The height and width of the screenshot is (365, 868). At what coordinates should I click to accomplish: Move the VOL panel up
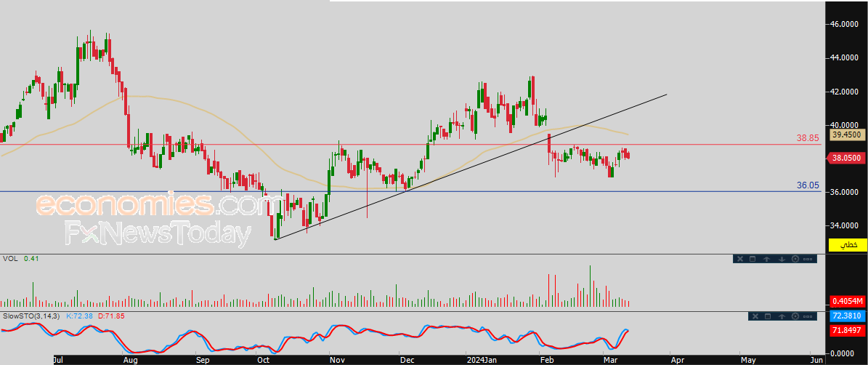click(x=767, y=259)
